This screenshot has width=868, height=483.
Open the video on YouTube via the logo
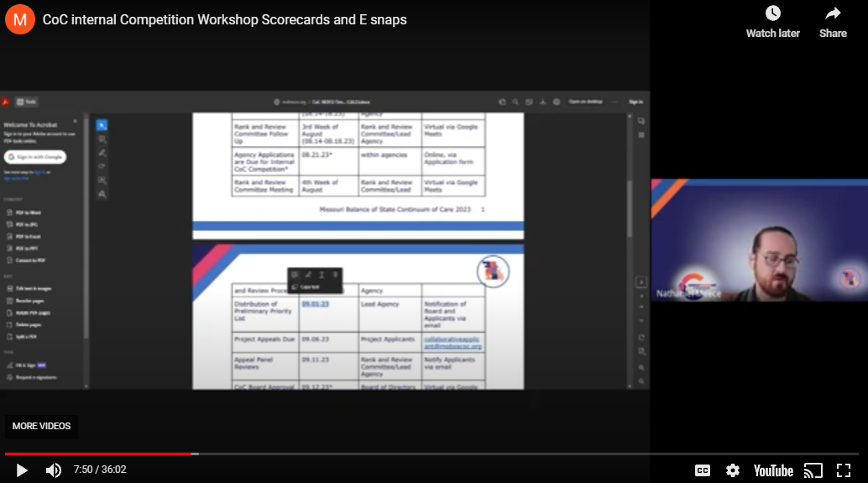tap(773, 470)
